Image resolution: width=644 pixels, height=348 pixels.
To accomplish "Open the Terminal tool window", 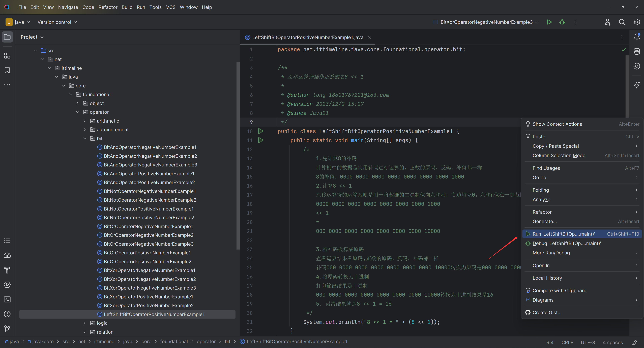I will click(x=7, y=299).
